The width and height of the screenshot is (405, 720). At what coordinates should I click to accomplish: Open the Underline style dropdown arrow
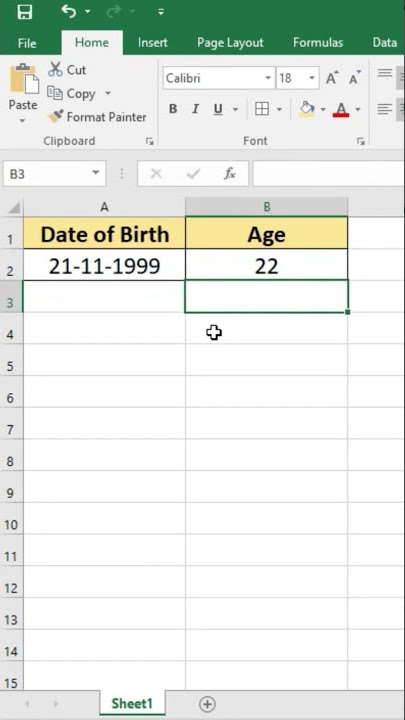tap(236, 109)
